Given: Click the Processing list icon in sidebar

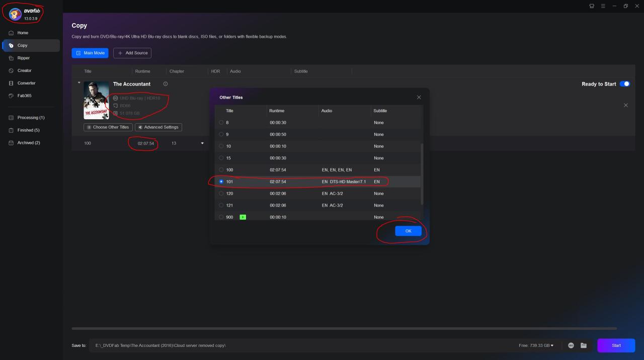Looking at the screenshot, I should [11, 118].
